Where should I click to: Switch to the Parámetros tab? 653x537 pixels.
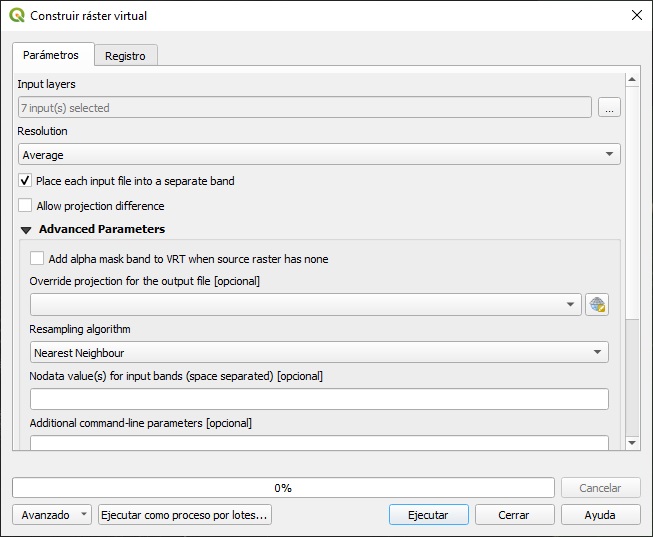[51, 55]
